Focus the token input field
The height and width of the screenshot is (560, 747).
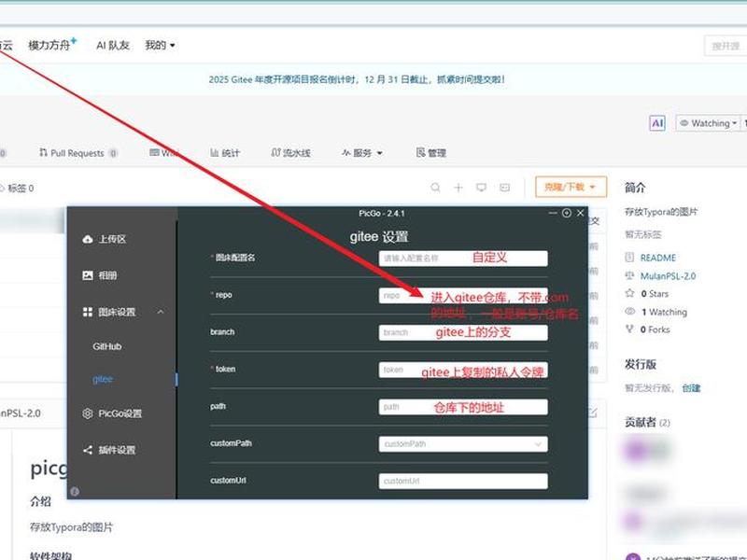pos(463,370)
